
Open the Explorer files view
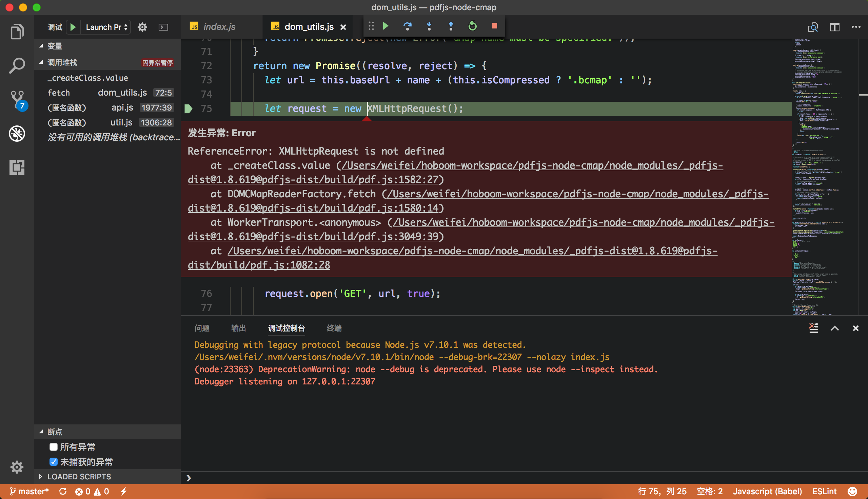pos(17,31)
